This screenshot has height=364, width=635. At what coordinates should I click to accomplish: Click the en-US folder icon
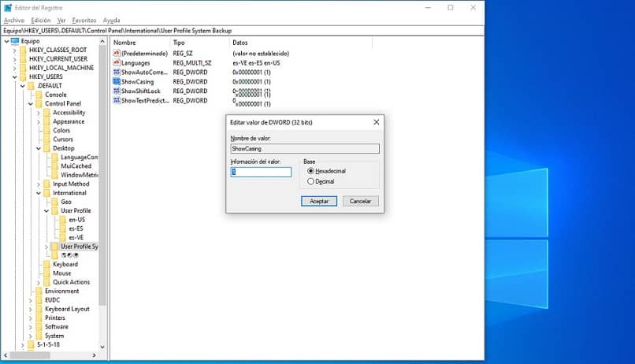click(x=63, y=220)
